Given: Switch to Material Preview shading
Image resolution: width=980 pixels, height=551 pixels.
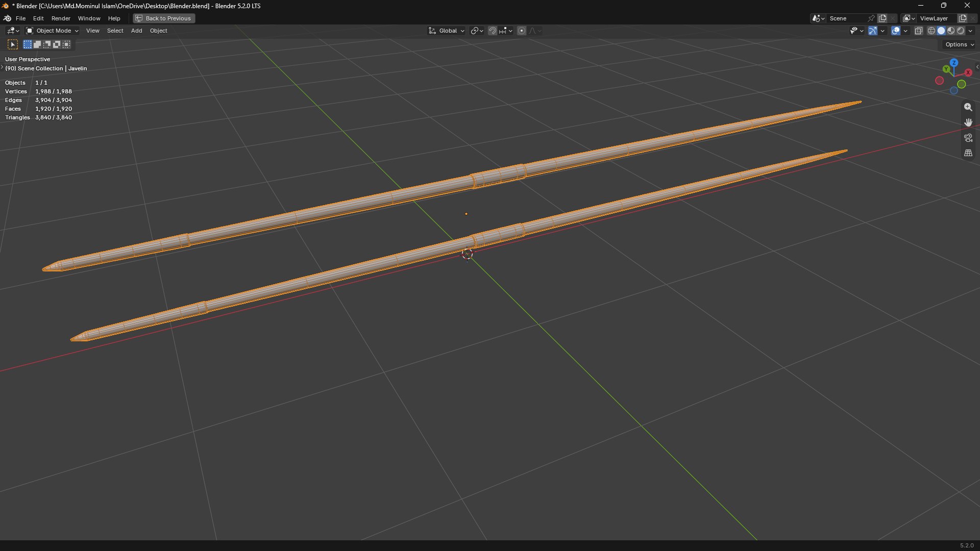Looking at the screenshot, I should [x=951, y=31].
